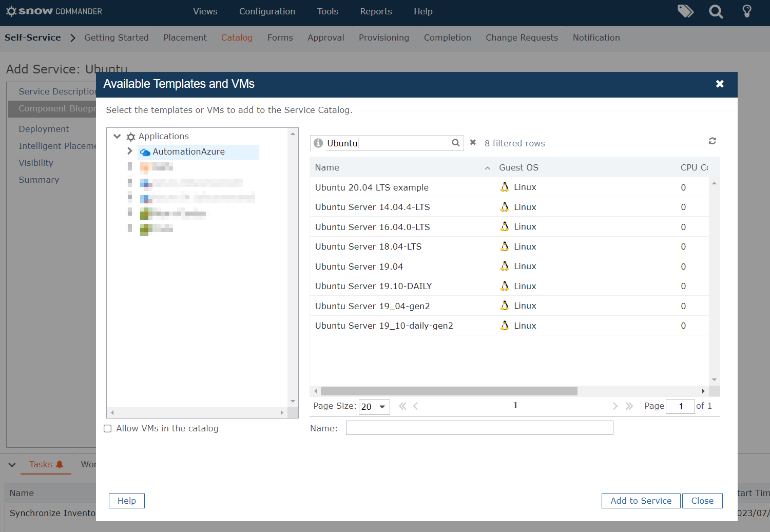Go to next page arrow
770x532 pixels.
615,406
